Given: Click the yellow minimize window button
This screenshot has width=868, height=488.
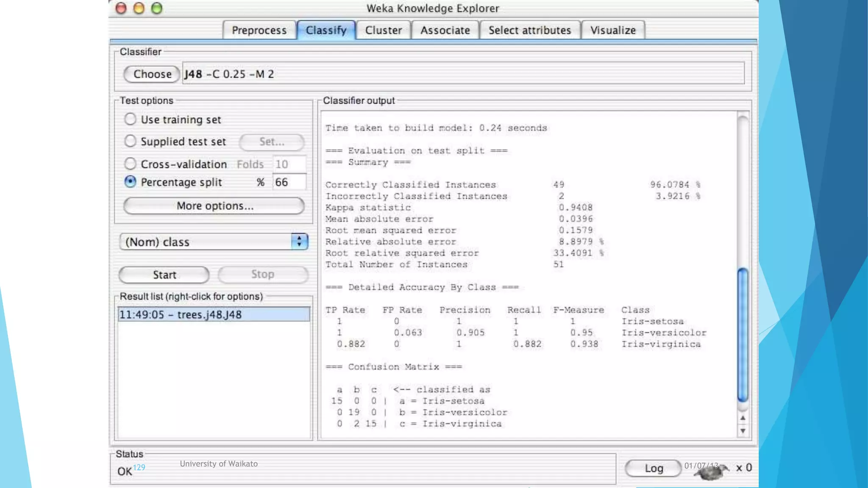Looking at the screenshot, I should [x=139, y=8].
